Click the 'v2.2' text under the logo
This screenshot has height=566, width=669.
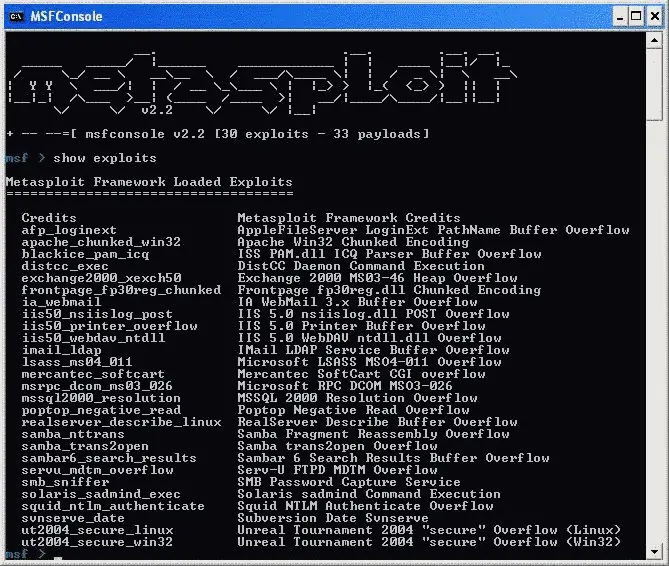point(157,110)
